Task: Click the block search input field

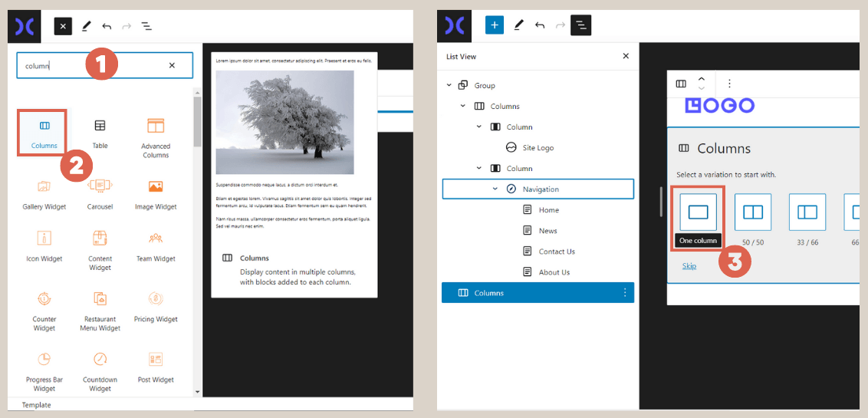Action: (92, 66)
